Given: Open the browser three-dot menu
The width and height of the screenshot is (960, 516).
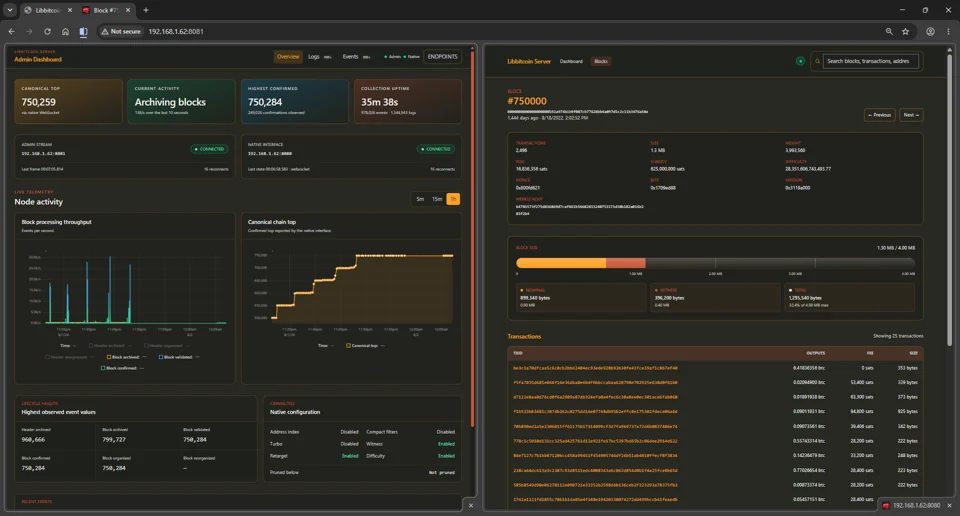Looking at the screenshot, I should tap(948, 31).
